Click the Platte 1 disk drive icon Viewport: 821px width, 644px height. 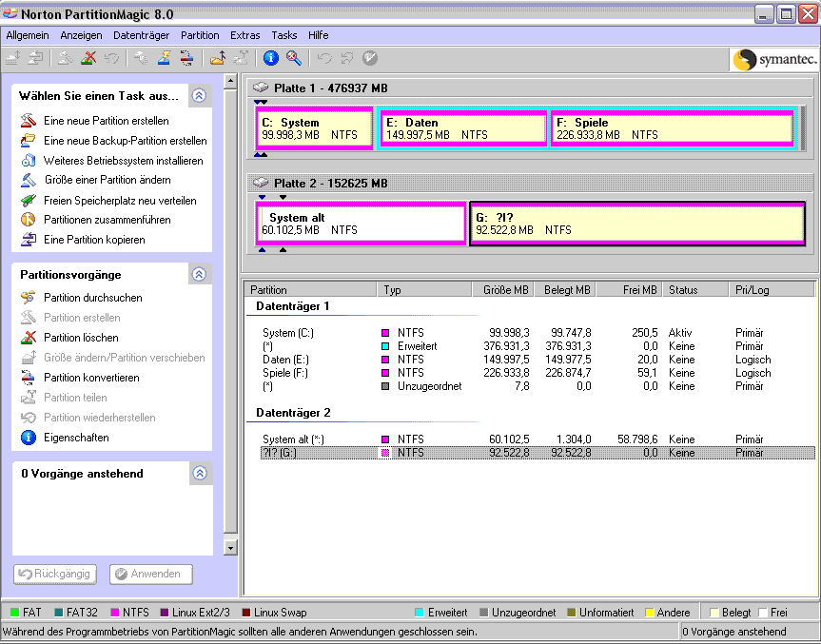coord(261,88)
